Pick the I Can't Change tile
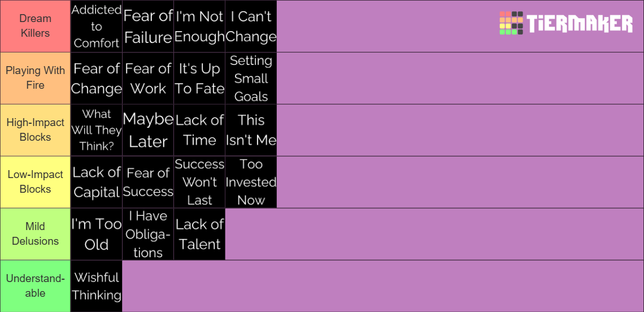 coord(251,27)
